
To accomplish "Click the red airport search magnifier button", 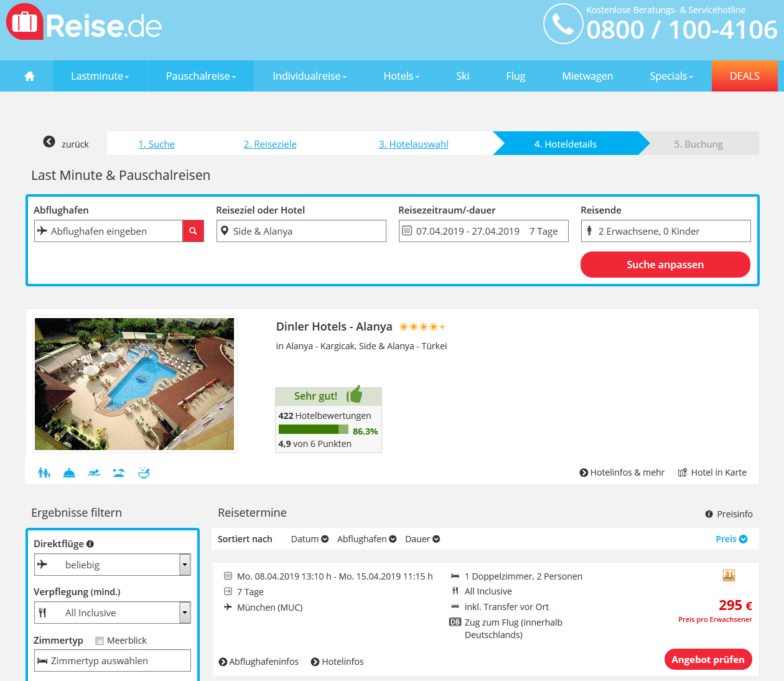I will coord(193,231).
